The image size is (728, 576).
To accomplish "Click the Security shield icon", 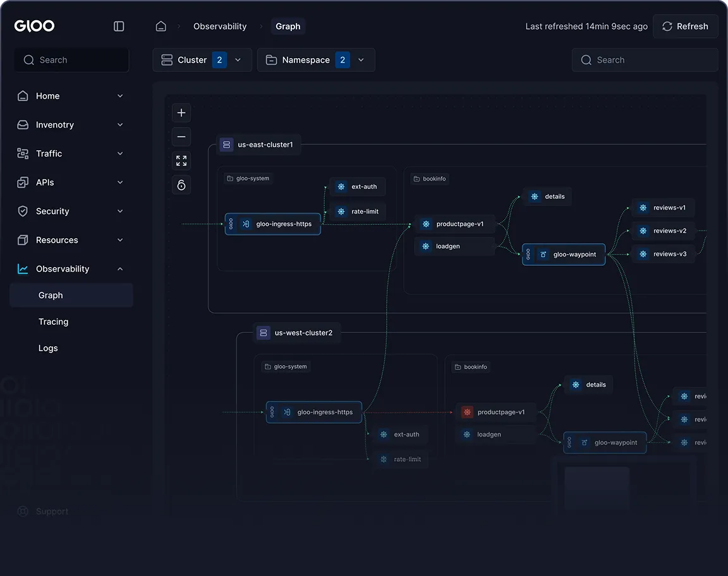I will pyautogui.click(x=23, y=211).
